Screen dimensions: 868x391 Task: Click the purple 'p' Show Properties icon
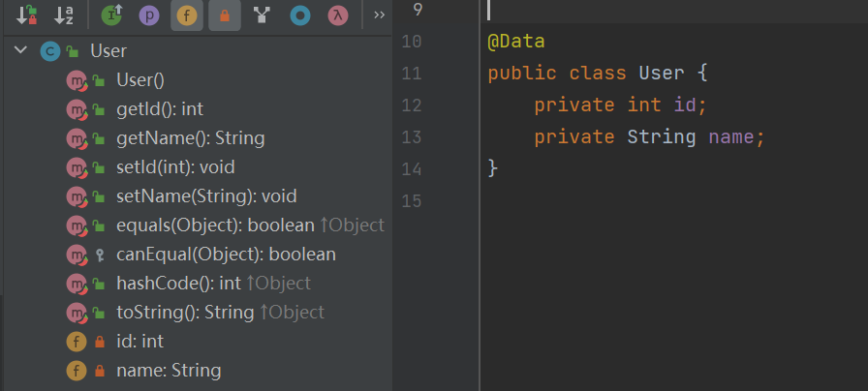pyautogui.click(x=149, y=15)
